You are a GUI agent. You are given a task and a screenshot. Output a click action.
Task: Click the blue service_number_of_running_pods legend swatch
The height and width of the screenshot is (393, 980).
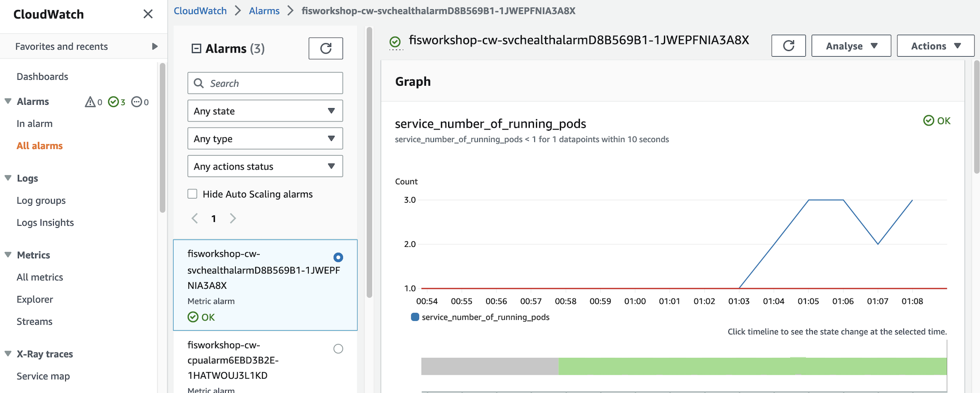pyautogui.click(x=415, y=317)
